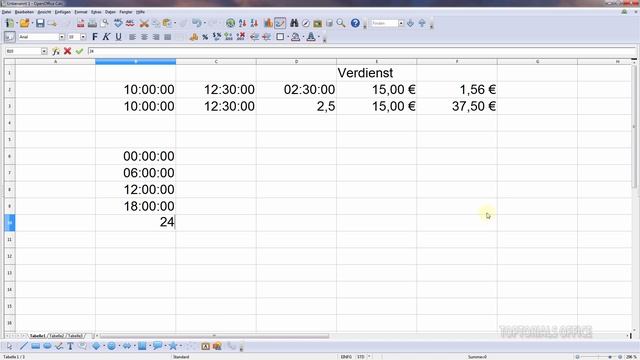Click the Print icon in toolbar
This screenshot has height=360, width=640.
coord(93,23)
